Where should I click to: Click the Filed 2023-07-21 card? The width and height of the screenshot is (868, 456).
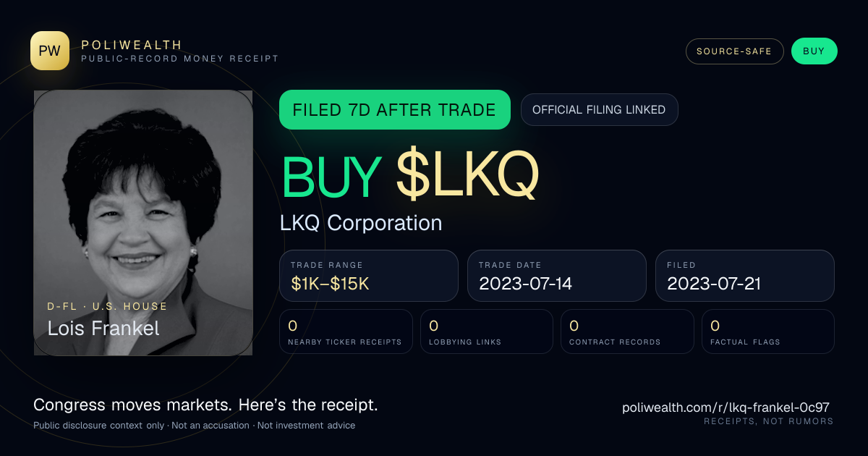coord(745,276)
